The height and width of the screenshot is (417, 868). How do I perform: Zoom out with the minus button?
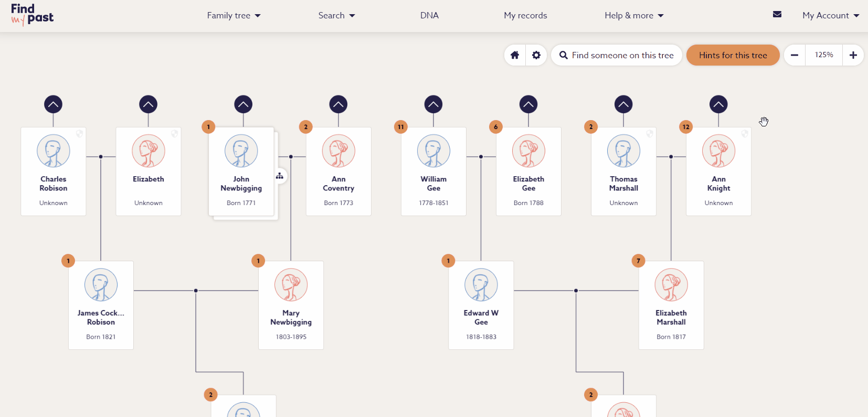point(795,55)
